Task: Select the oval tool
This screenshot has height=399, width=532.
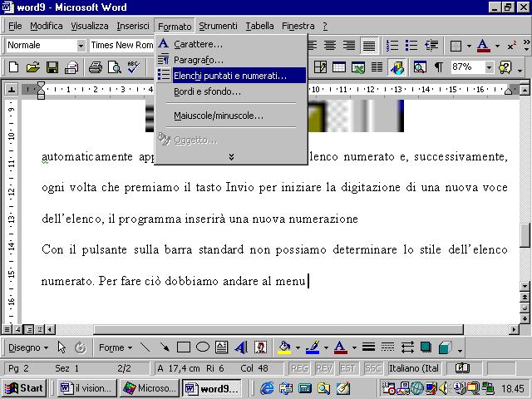Action: tap(203, 347)
